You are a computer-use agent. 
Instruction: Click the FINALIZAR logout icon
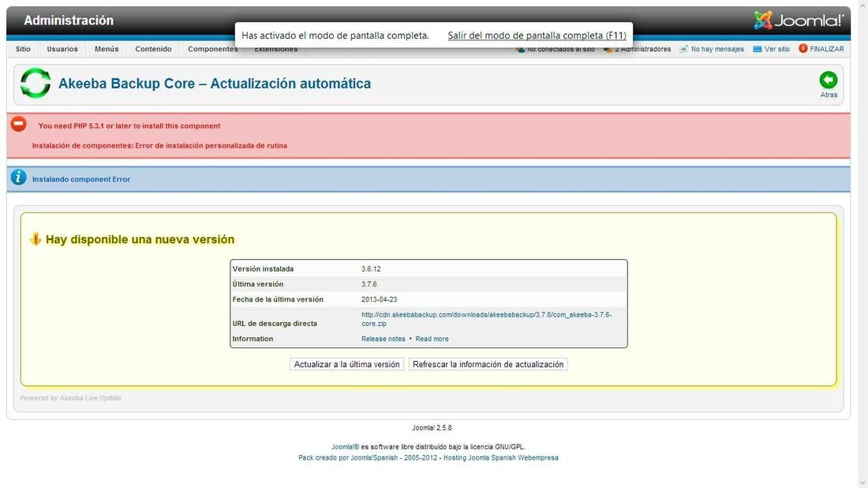click(x=803, y=49)
